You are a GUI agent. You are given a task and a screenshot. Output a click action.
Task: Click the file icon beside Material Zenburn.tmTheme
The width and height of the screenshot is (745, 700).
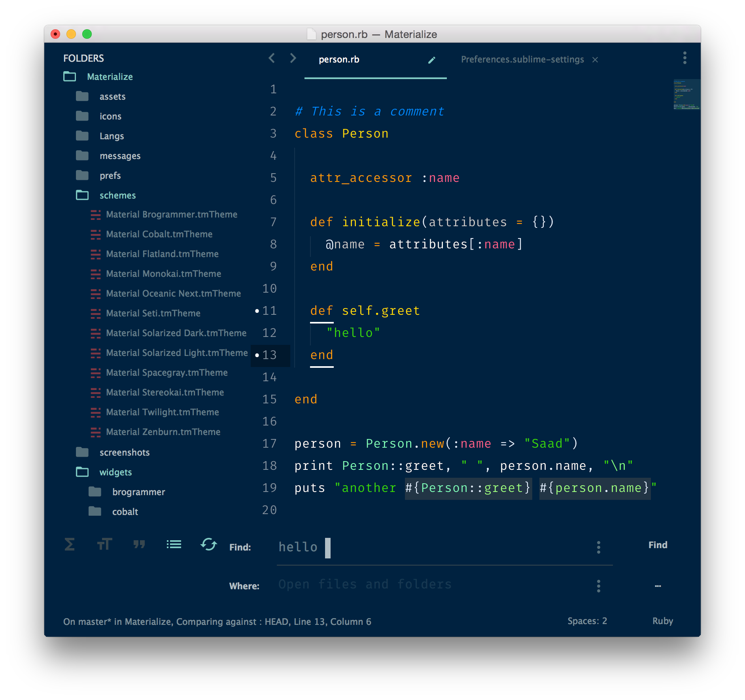pos(96,432)
